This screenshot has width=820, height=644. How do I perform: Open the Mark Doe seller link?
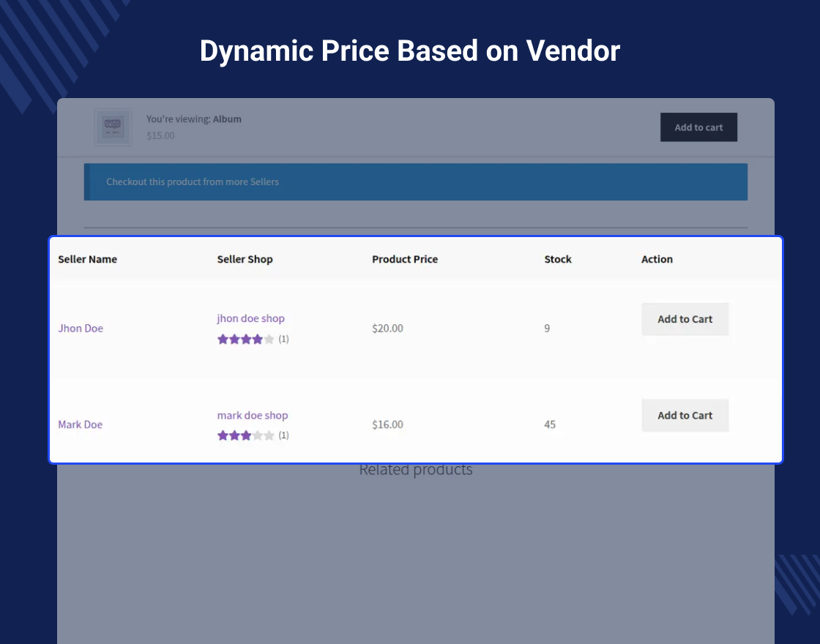coord(80,424)
